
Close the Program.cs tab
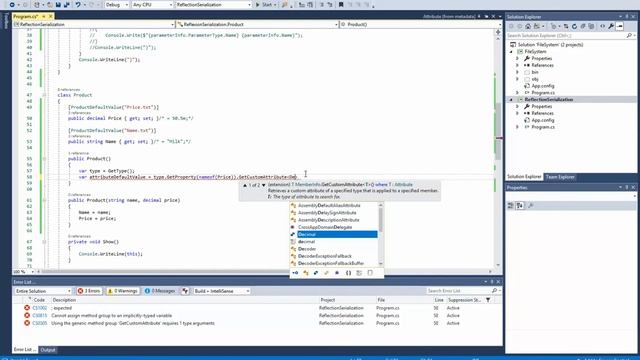(x=51, y=16)
